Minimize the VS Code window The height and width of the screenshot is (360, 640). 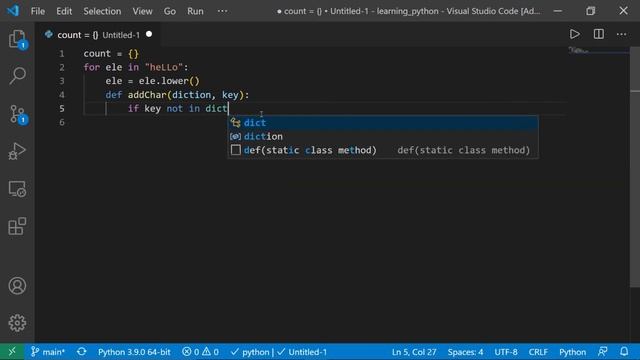point(558,11)
